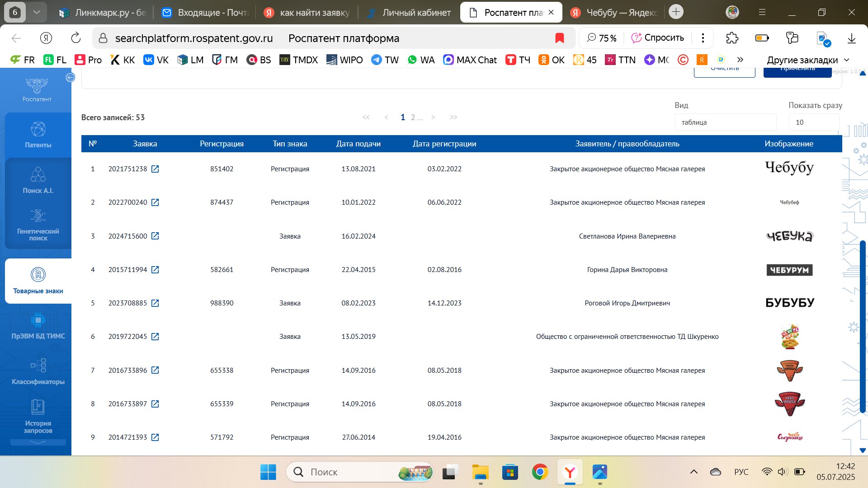The image size is (868, 488).
Task: Expand Другие закладки bookmarks folder
Action: pyautogui.click(x=808, y=60)
